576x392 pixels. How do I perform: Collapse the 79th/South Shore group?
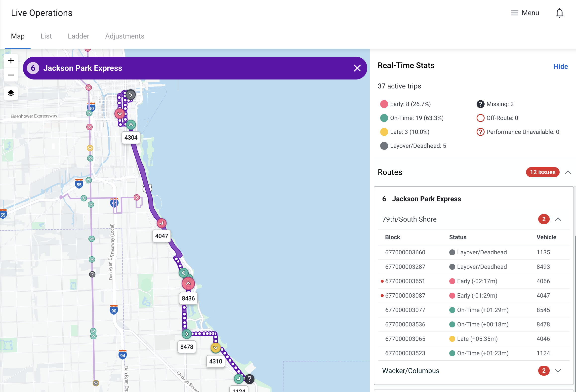(x=558, y=219)
